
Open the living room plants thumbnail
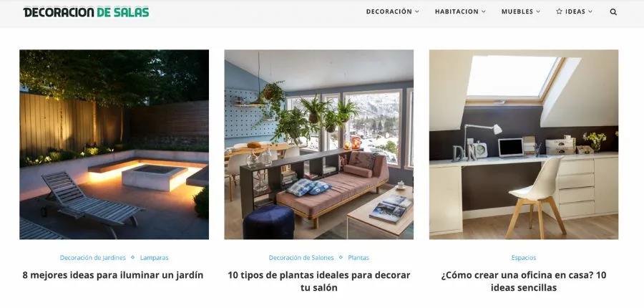tap(318, 145)
